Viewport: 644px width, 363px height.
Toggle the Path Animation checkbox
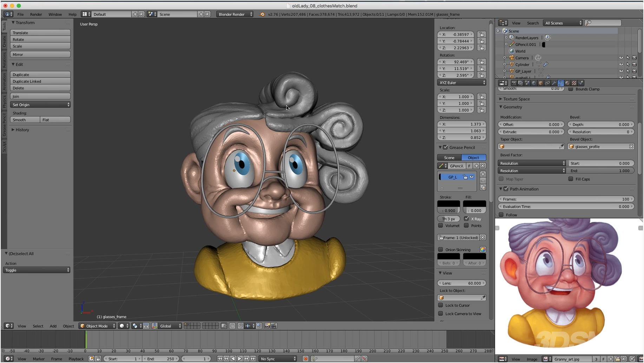(506, 189)
